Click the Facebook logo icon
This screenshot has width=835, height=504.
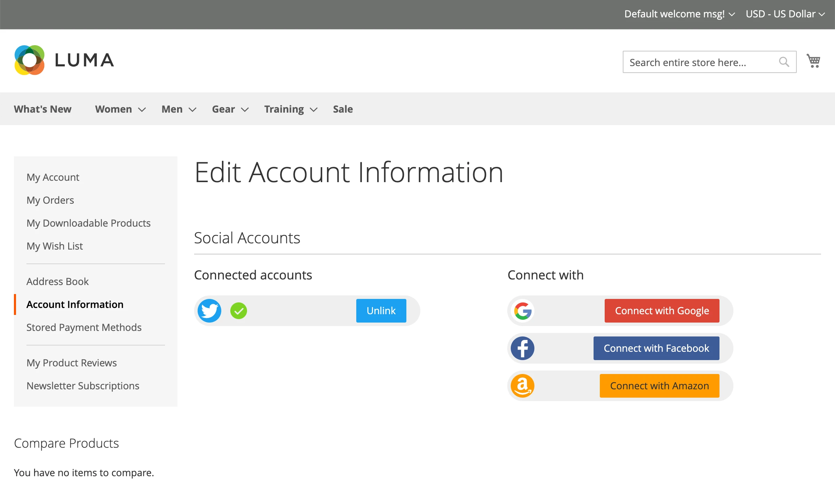pos(523,348)
